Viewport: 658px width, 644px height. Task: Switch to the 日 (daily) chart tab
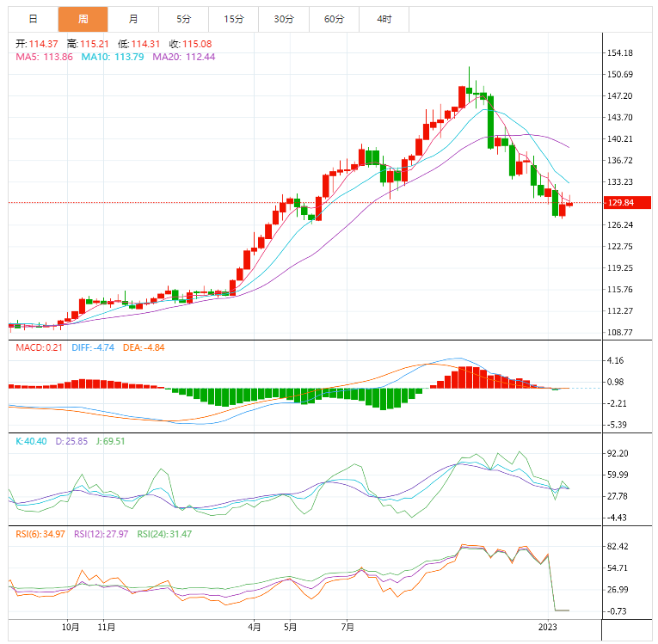click(x=33, y=19)
